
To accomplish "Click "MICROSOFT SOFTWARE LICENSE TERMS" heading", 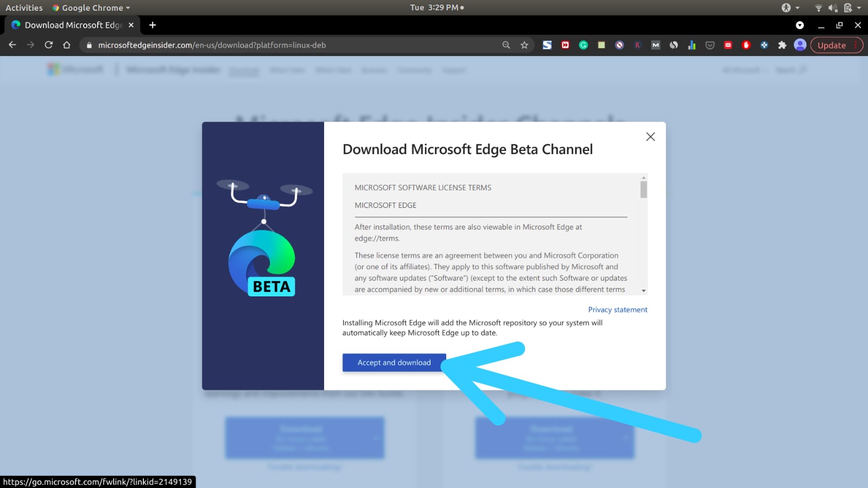I will tap(423, 187).
